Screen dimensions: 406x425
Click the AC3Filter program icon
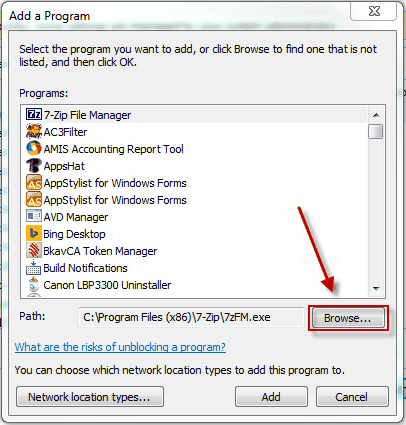tap(34, 132)
